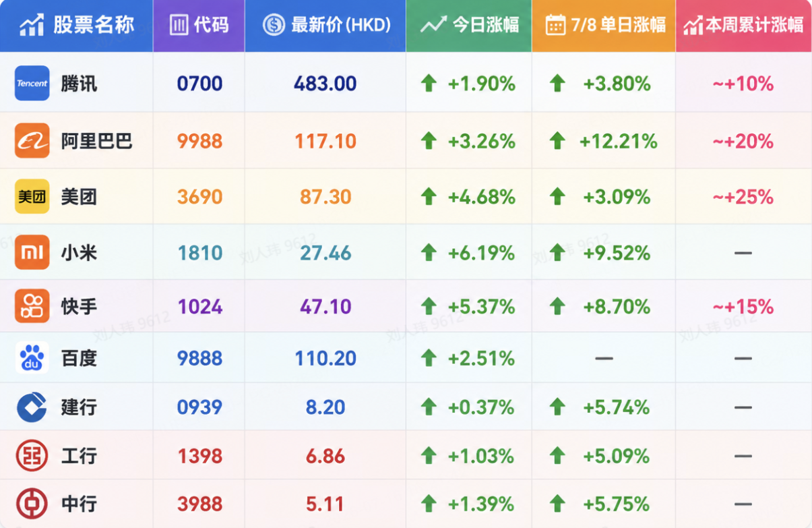Click the 本周累计涨幅 column header
Image resolution: width=812 pixels, height=528 pixels.
coord(744,26)
